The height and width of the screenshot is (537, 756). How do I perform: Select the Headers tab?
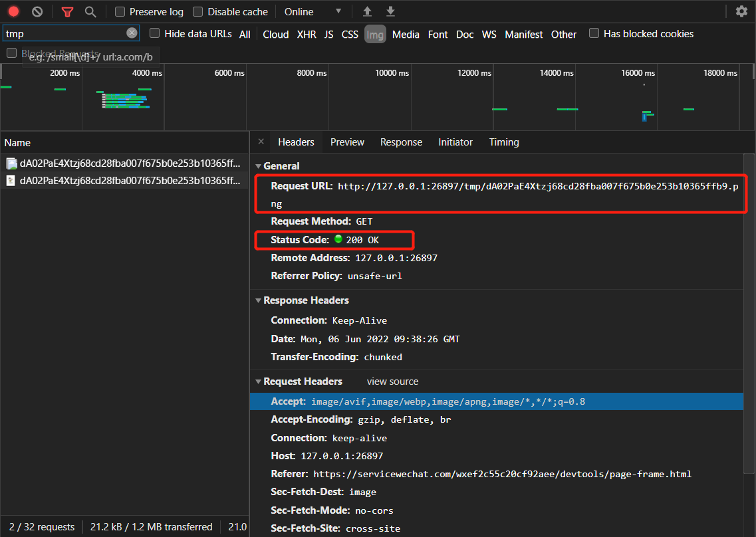tap(296, 142)
